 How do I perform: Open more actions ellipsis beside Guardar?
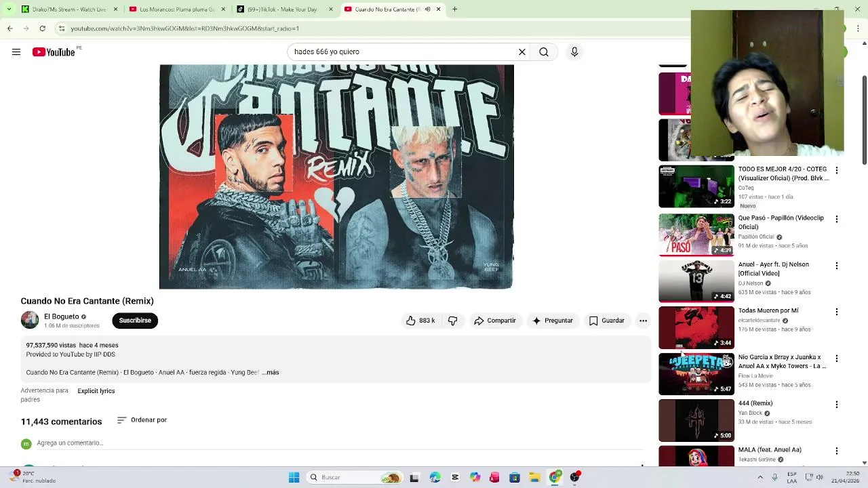pyautogui.click(x=643, y=321)
